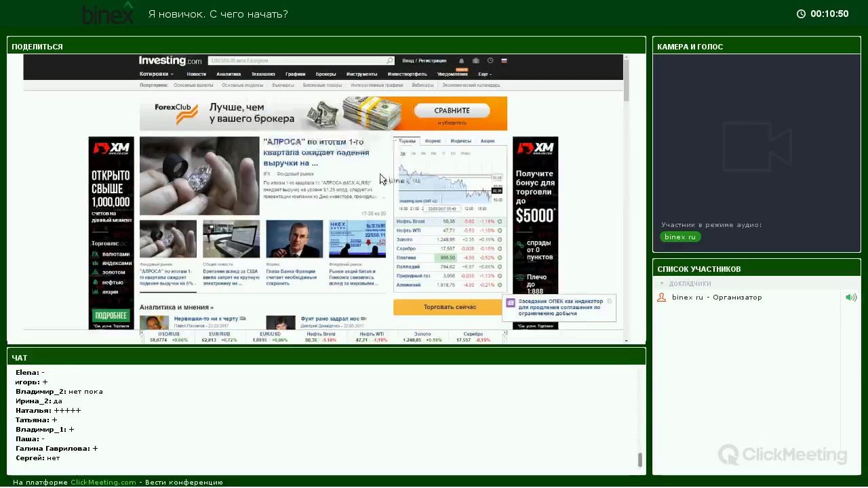Click the Investing.com logo
Screen dimensions: 868x488
click(x=170, y=60)
